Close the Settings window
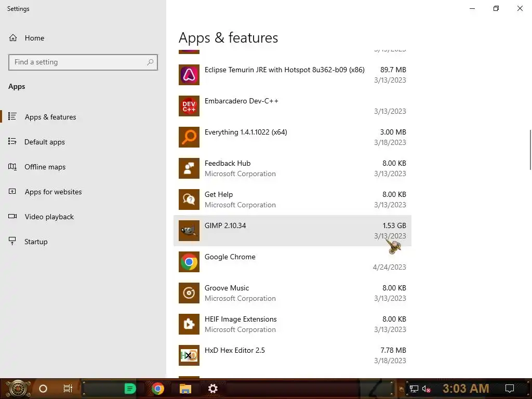Viewport: 532px width, 399px height. pyautogui.click(x=520, y=8)
